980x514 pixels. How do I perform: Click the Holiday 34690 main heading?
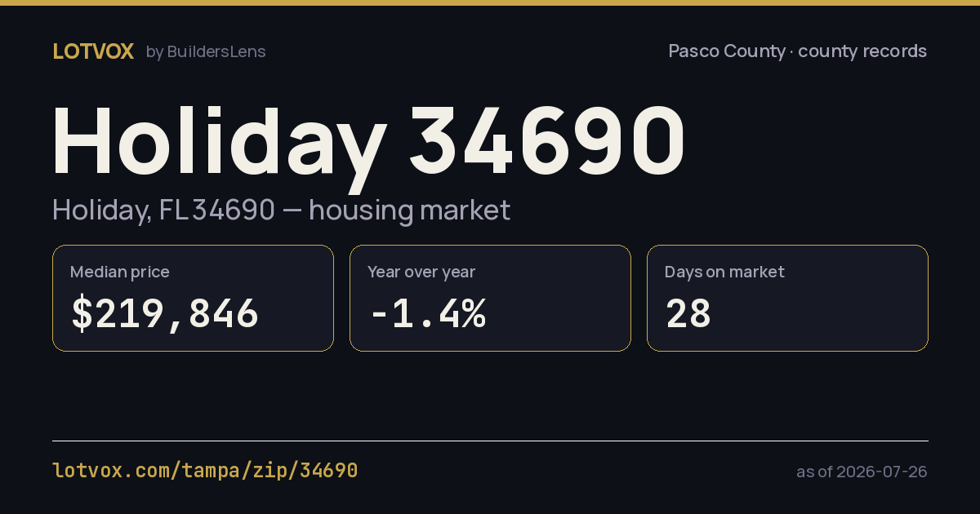(x=369, y=141)
